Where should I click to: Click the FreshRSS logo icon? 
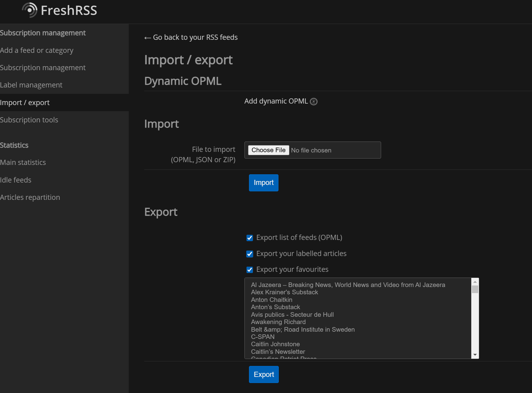pos(30,10)
